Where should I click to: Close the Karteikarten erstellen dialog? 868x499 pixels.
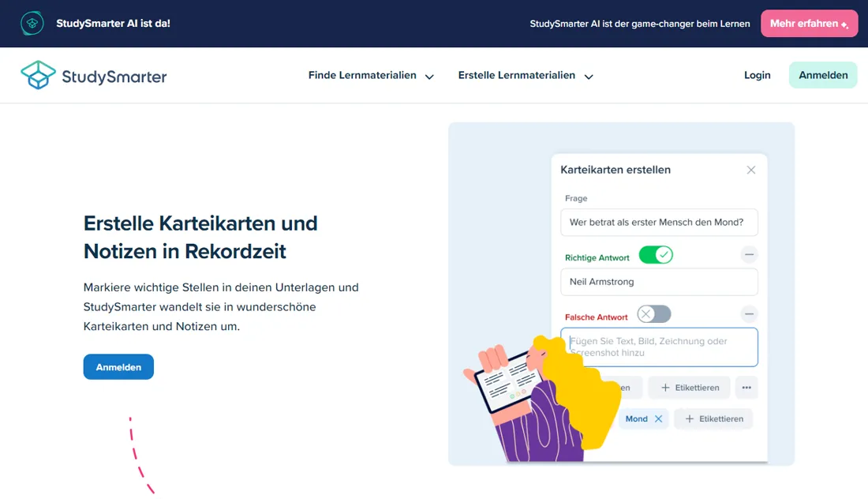750,170
